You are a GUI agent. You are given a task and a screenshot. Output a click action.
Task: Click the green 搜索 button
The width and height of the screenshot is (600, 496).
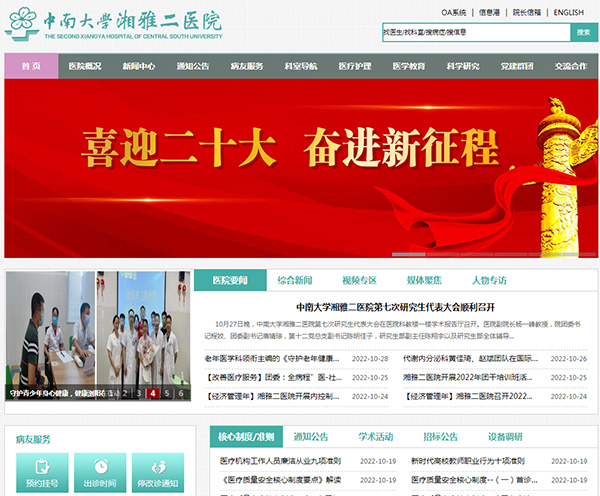coord(584,32)
